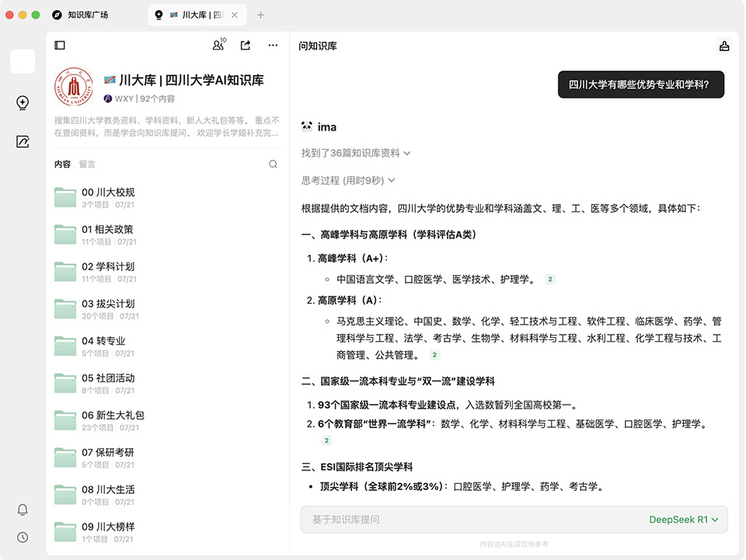
Task: Open the notes edit icon in sidebar
Action: (x=23, y=141)
